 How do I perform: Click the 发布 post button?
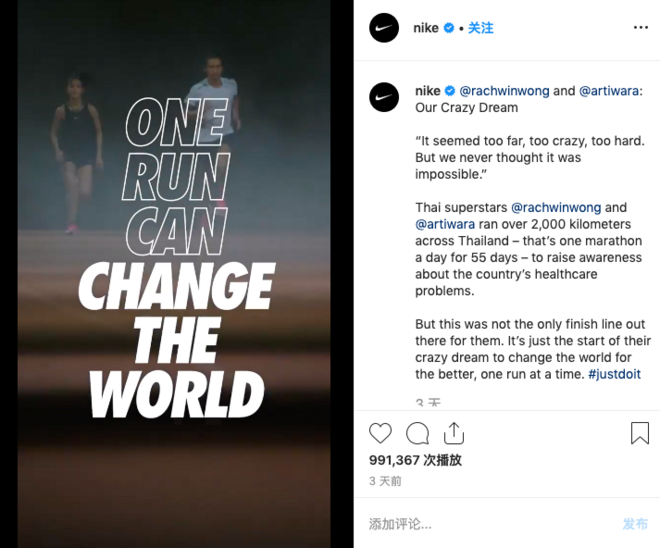coord(635,524)
